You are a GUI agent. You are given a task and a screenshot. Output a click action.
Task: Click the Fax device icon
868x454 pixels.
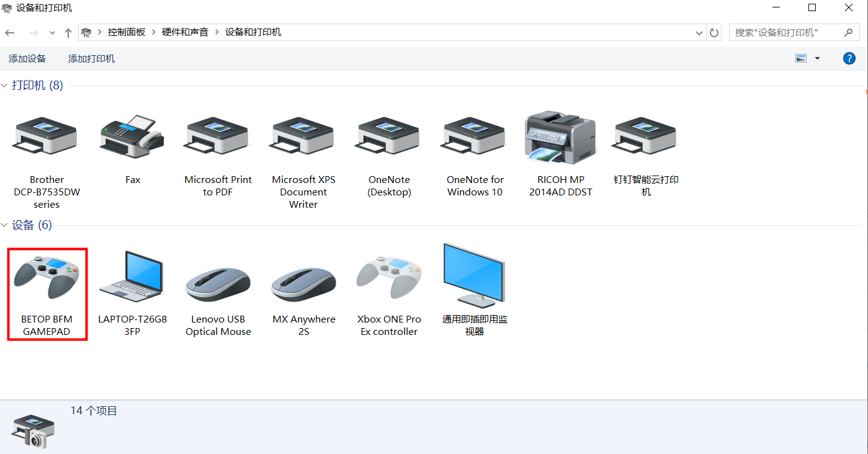tap(132, 136)
